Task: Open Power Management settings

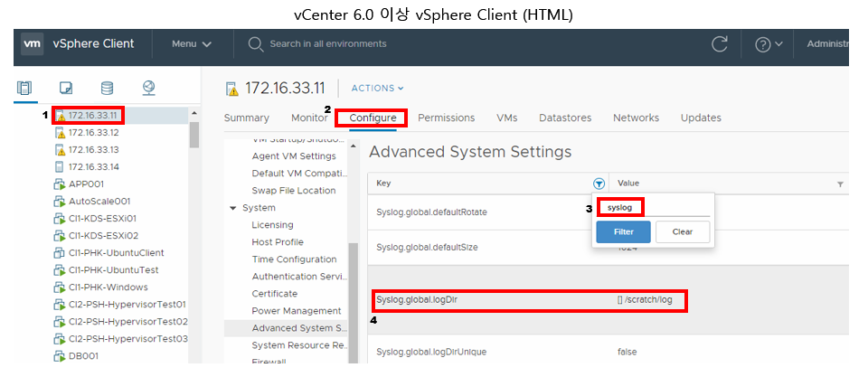Action: [x=297, y=310]
